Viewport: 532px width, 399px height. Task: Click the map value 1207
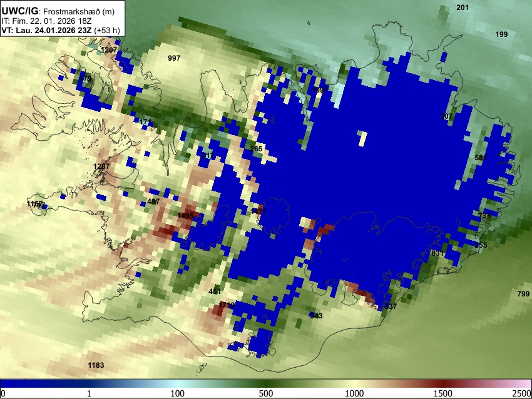[109, 50]
